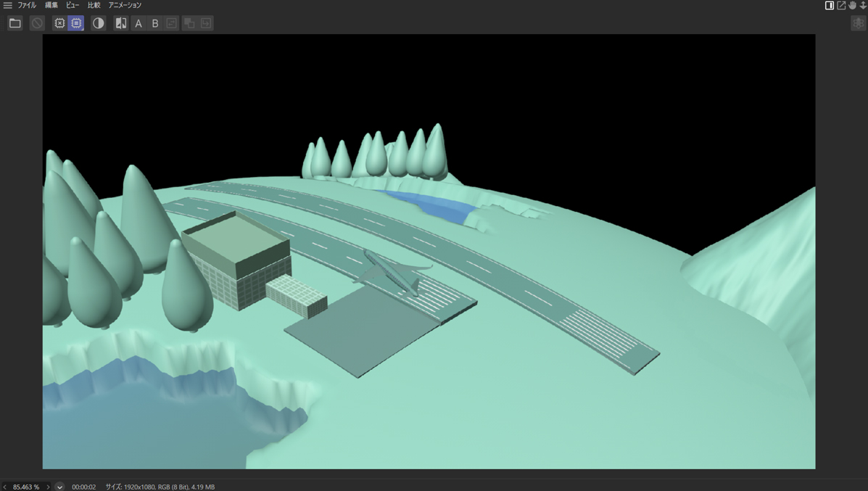Screen dimensions: 868x491
Task: Toggle the half-circle filter display icon
Action: pos(98,23)
